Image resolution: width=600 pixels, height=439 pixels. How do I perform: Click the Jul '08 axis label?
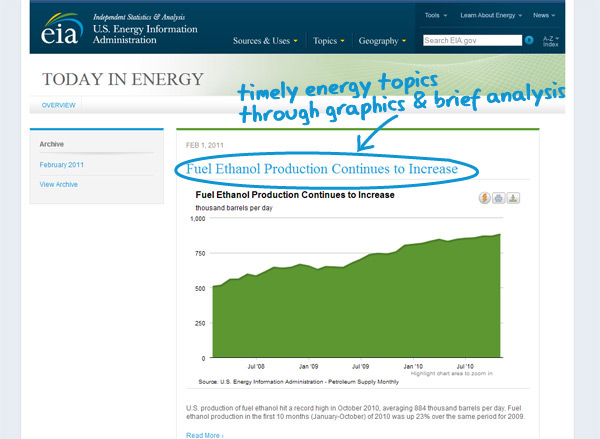click(256, 366)
